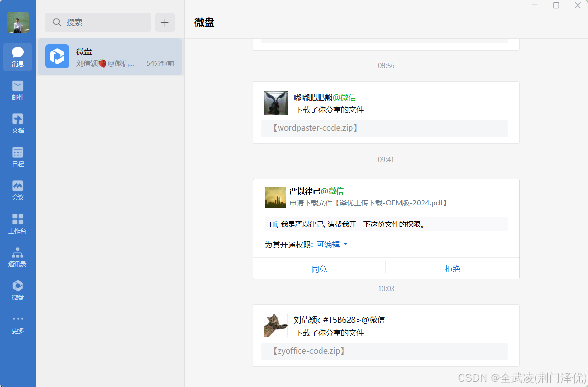Click 申请下载文件 泽优上传下载-OEM版-2024.pdf text

point(369,203)
